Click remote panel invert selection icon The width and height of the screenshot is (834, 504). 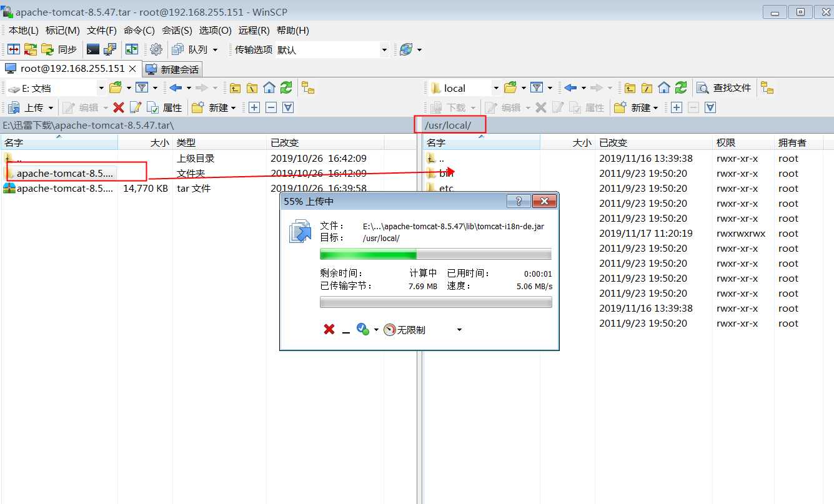click(x=710, y=107)
